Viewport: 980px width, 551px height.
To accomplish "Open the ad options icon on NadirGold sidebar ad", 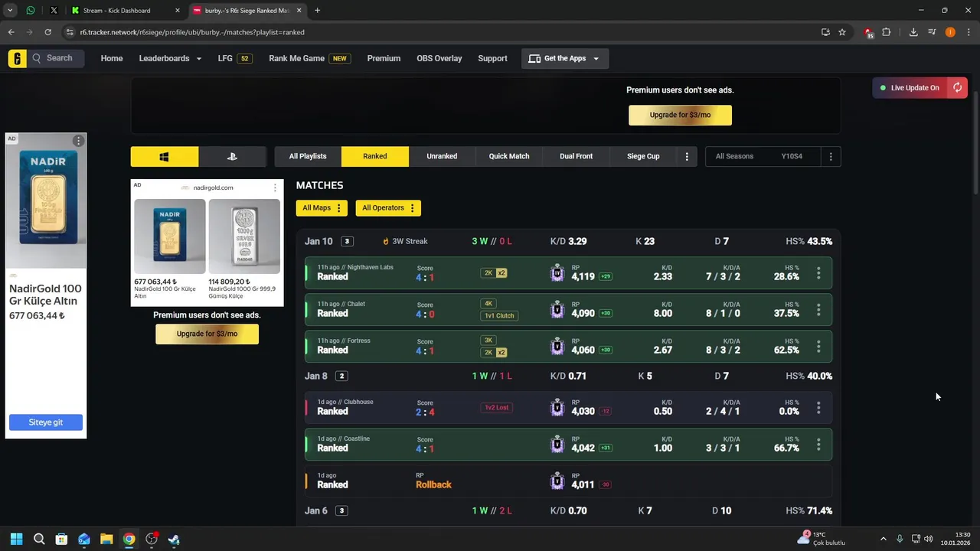I will 78,141.
